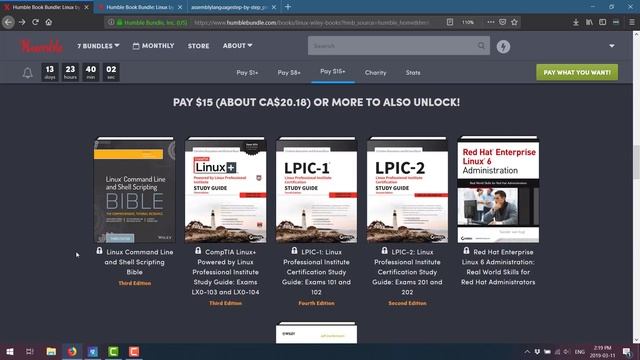640x360 pixels.
Task: Click the browser forward arrow
Action: click(x=22, y=22)
